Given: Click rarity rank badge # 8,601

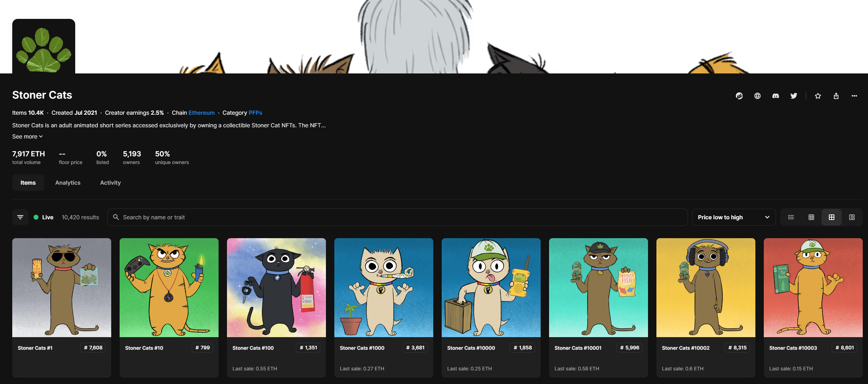Looking at the screenshot, I should [x=845, y=348].
